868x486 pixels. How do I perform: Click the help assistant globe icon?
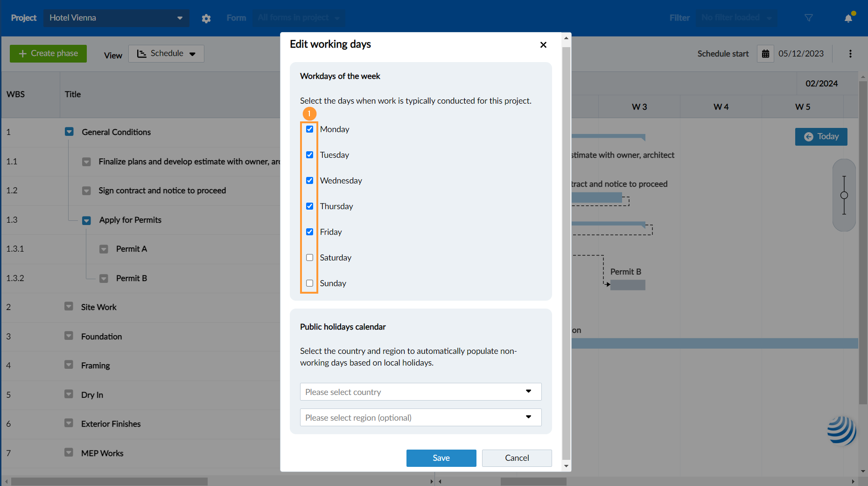tap(841, 430)
